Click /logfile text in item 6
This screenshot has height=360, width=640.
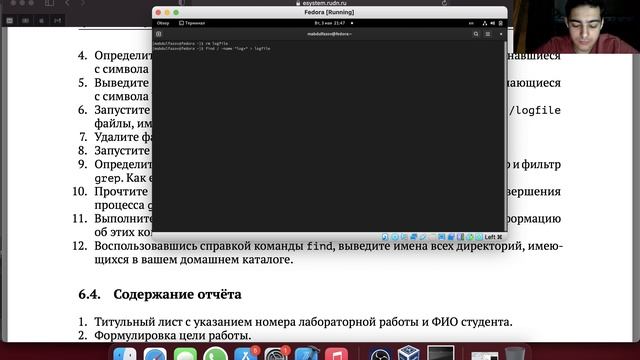coord(535,110)
